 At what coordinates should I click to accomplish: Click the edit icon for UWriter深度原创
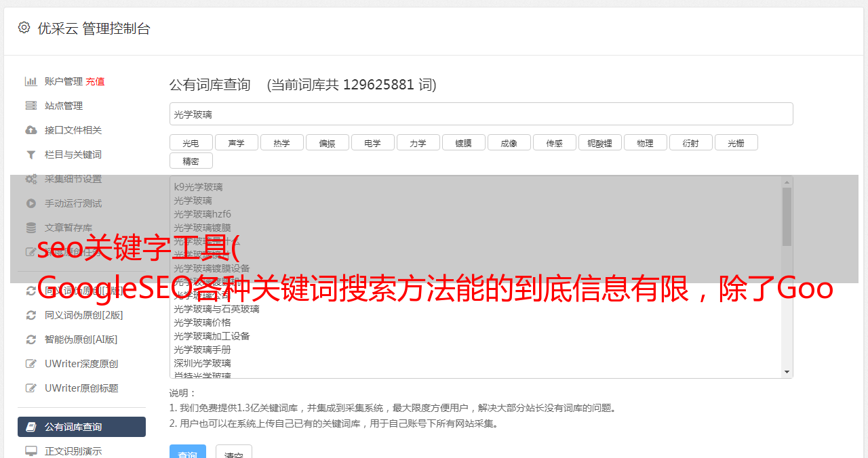pos(31,364)
